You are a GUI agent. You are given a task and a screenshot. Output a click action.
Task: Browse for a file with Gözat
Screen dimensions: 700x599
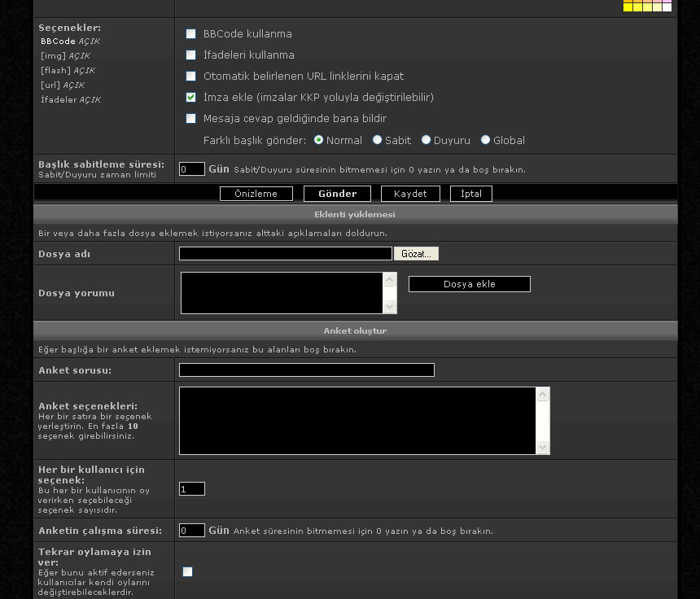tap(416, 254)
